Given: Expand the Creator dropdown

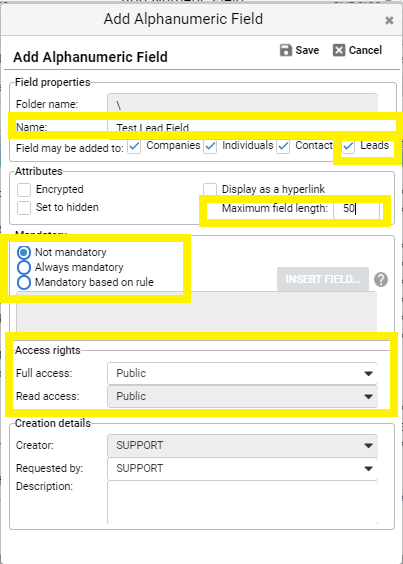Looking at the screenshot, I should click(x=243, y=446).
